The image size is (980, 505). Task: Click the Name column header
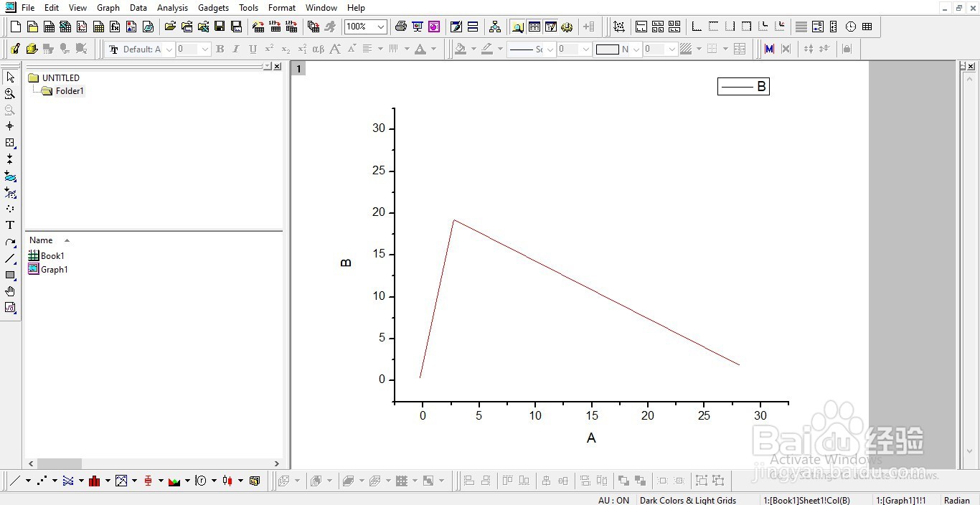(x=41, y=240)
